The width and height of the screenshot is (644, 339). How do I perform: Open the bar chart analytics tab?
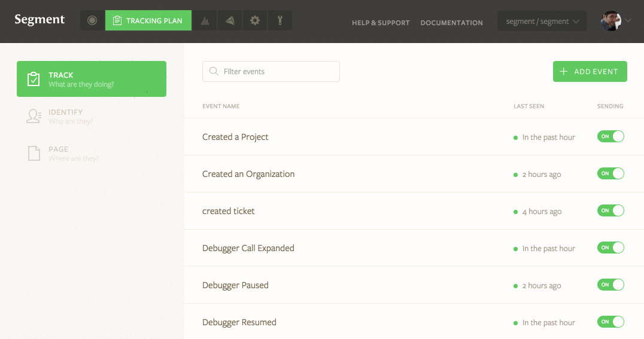tap(205, 20)
